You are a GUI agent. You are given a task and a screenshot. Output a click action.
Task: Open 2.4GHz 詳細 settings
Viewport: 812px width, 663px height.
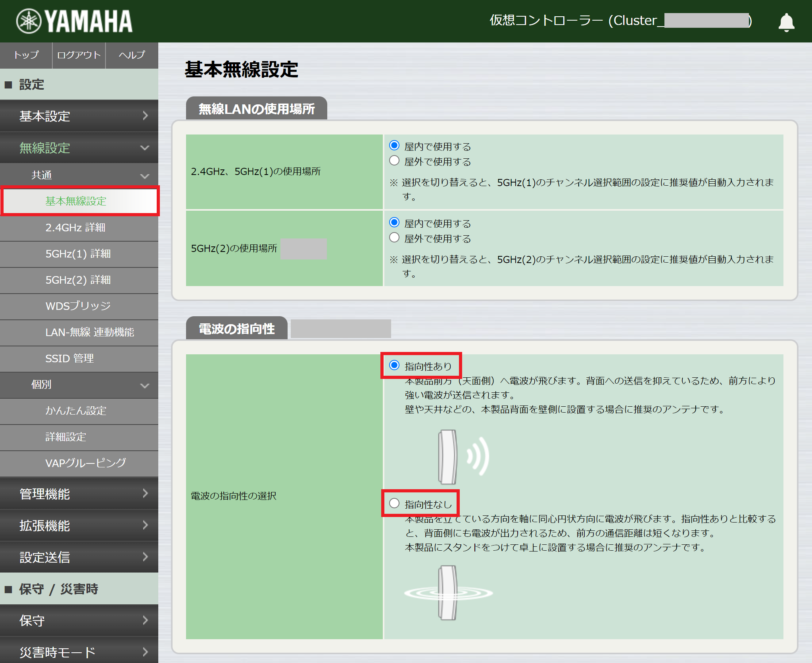pyautogui.click(x=79, y=228)
